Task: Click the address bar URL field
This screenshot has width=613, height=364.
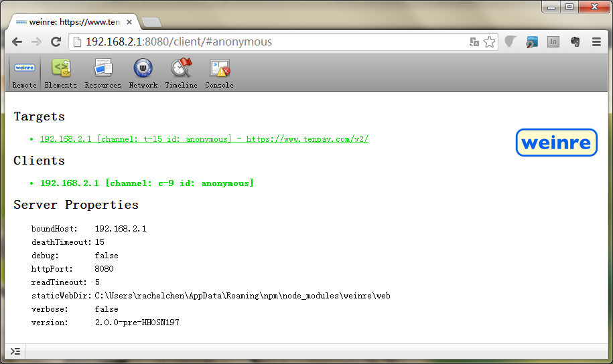Action: (268, 42)
